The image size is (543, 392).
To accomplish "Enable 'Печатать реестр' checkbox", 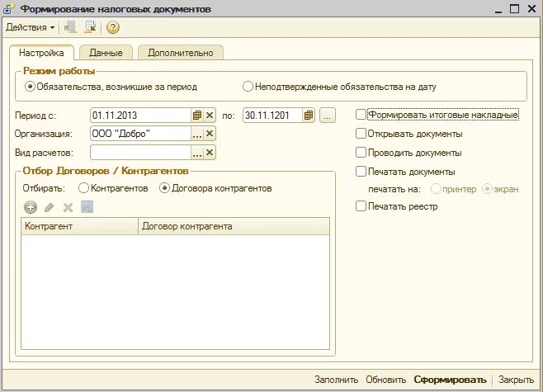I will (361, 206).
